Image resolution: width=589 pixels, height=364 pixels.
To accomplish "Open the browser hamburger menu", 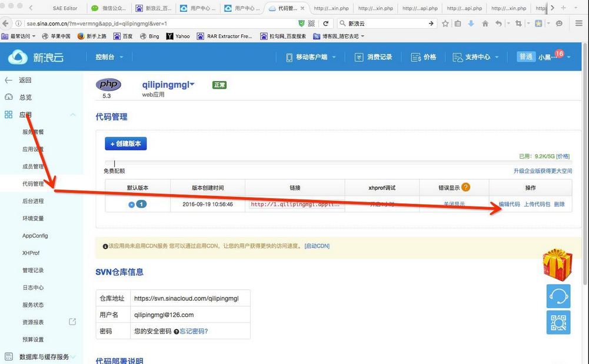I will pos(579,24).
